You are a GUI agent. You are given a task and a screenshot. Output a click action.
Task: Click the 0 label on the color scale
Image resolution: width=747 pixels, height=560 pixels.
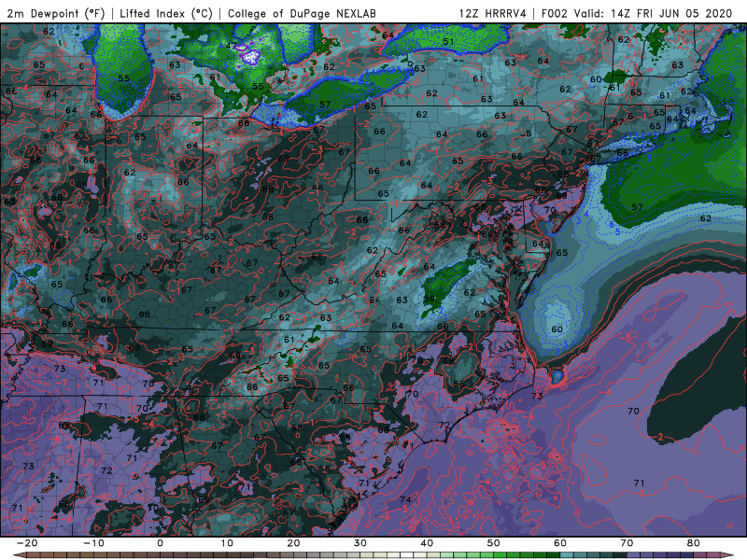point(160,543)
